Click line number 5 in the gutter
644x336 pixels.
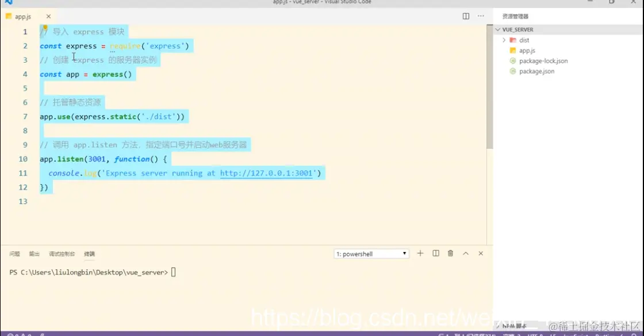25,88
